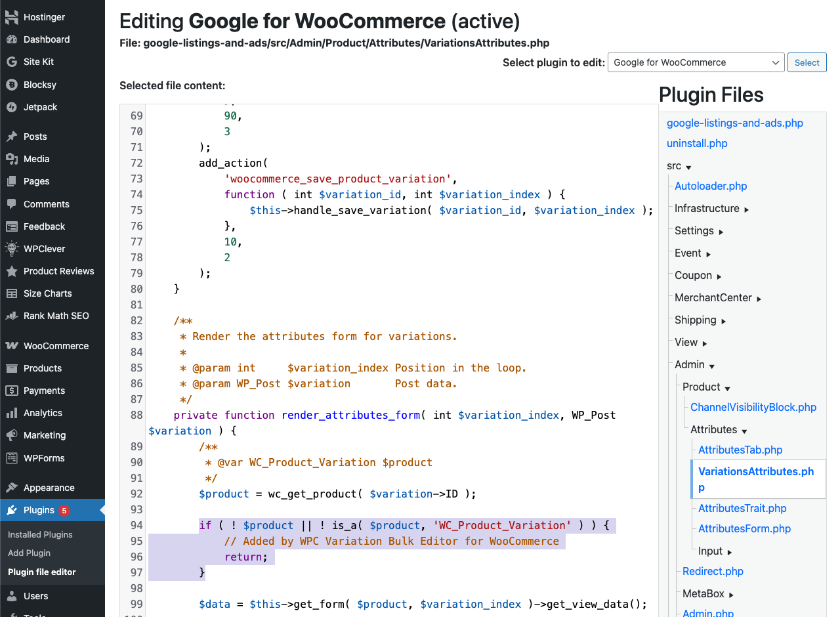Open WooCommerce via its Woo icon

click(11, 346)
